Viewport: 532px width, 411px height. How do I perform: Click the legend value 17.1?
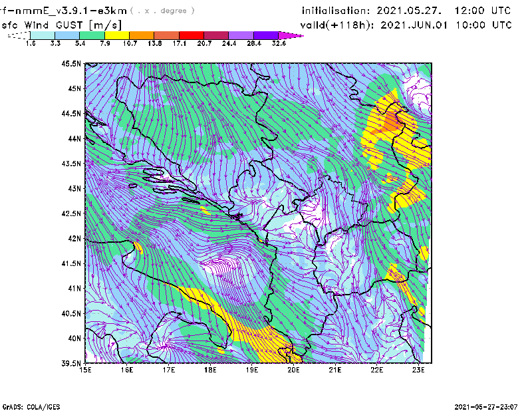[x=180, y=43]
